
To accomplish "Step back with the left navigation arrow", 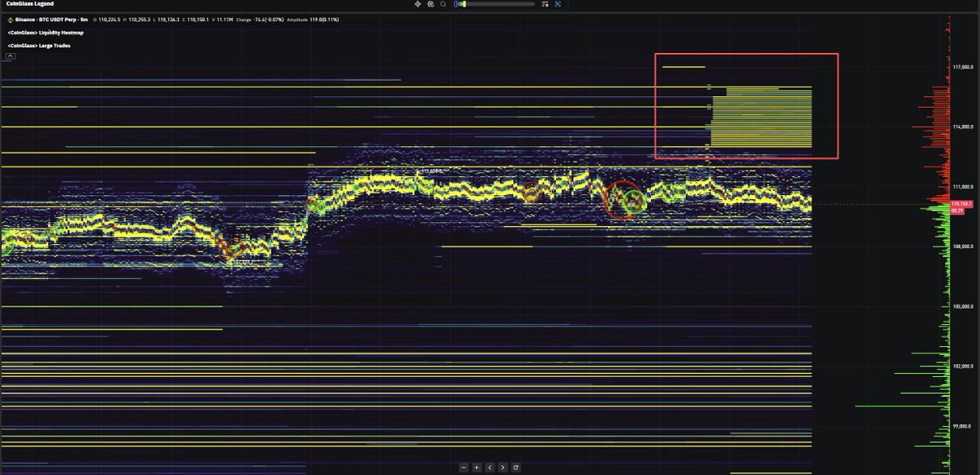I will click(x=490, y=467).
